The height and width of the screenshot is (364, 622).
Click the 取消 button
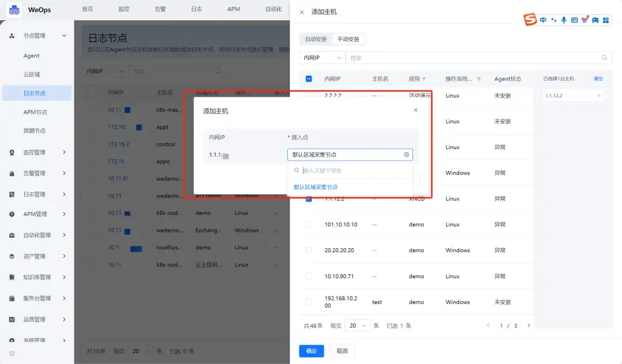(x=342, y=351)
